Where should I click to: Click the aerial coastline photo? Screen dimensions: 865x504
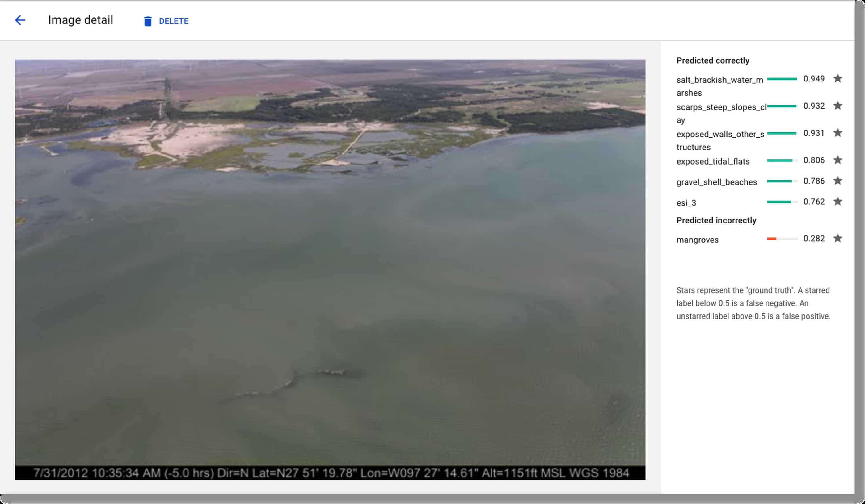[330, 269]
